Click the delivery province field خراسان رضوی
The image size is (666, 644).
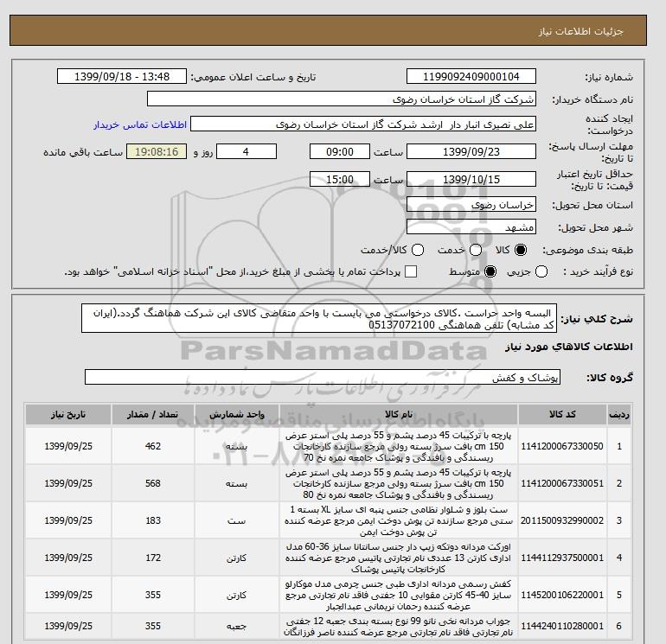click(x=471, y=206)
